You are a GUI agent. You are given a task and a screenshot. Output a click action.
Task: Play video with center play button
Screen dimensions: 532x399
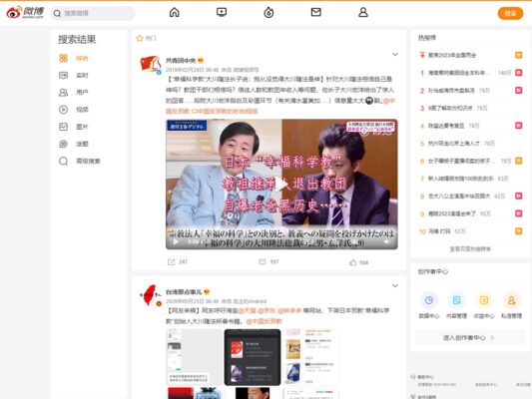point(281,185)
